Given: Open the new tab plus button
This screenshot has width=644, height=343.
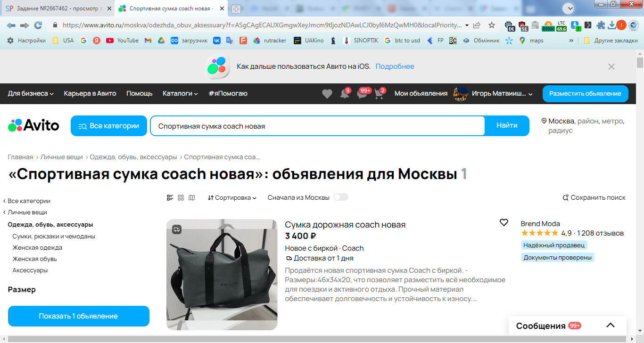Looking at the screenshot, I should tap(236, 8).
